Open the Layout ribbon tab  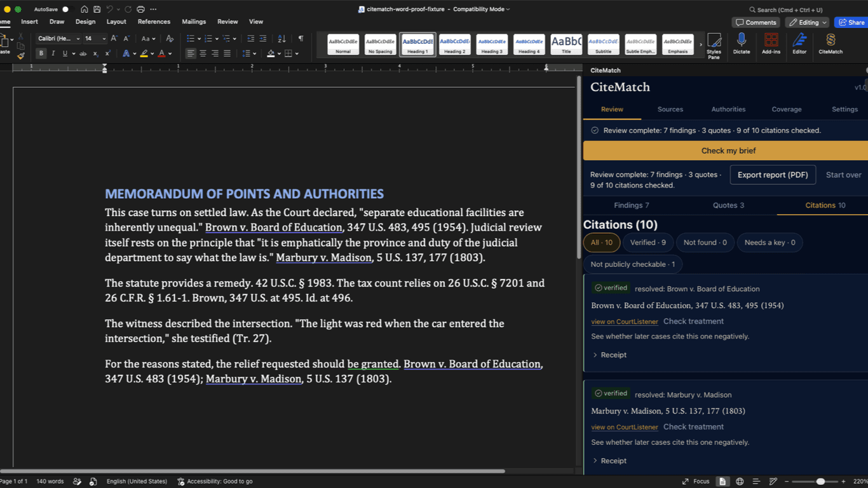tap(116, 22)
